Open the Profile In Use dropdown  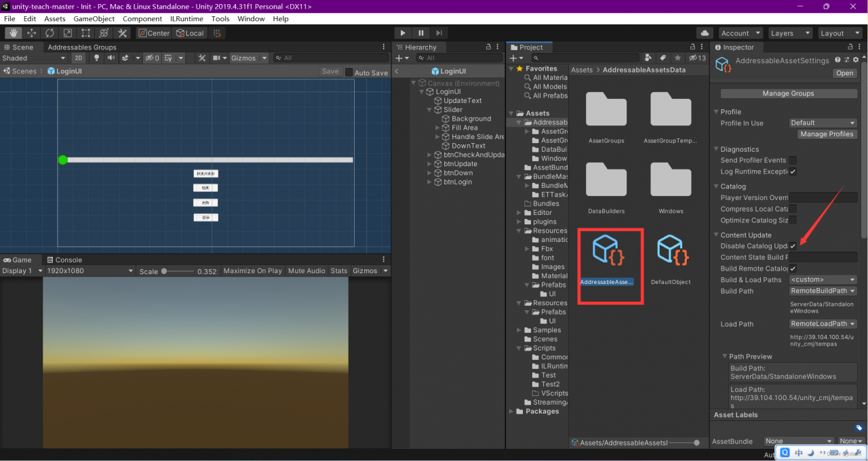823,123
